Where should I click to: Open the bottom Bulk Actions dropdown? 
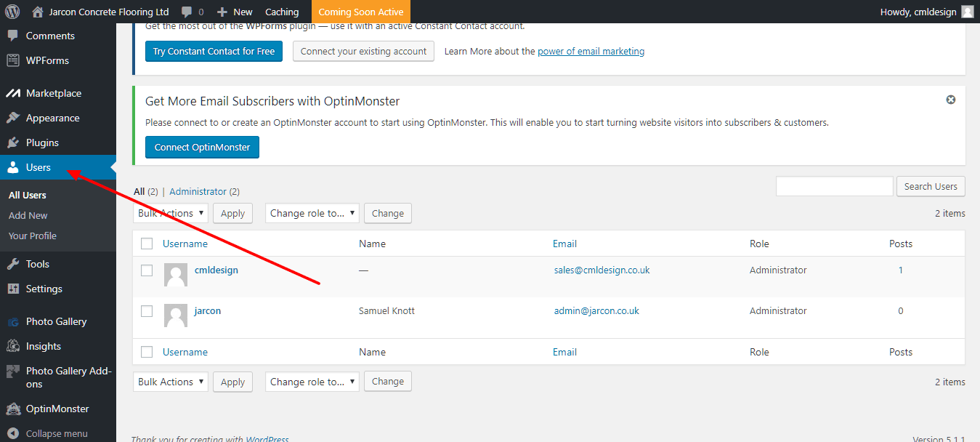click(171, 382)
